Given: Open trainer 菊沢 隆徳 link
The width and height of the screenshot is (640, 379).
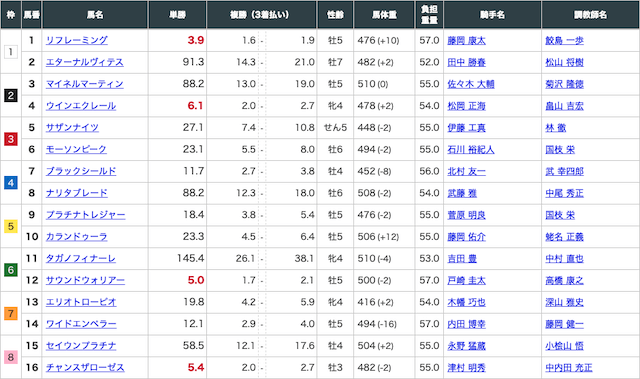Looking at the screenshot, I should pyautogui.click(x=564, y=84).
